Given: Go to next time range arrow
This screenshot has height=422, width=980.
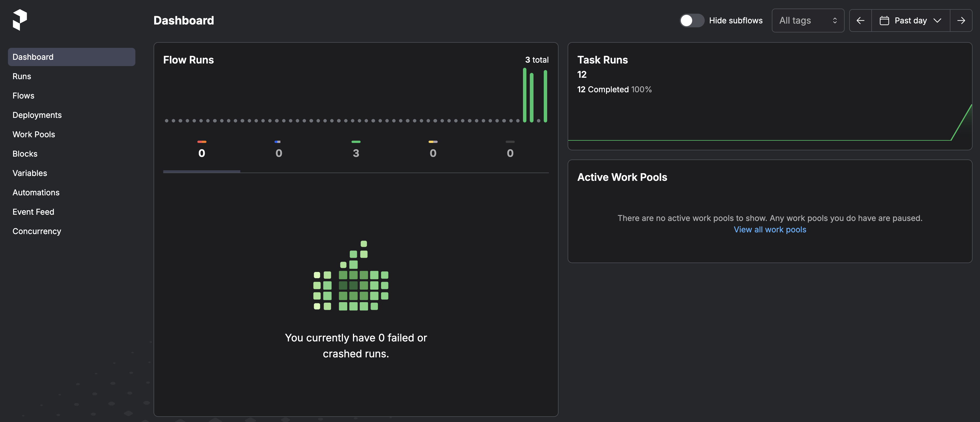Looking at the screenshot, I should [x=961, y=21].
